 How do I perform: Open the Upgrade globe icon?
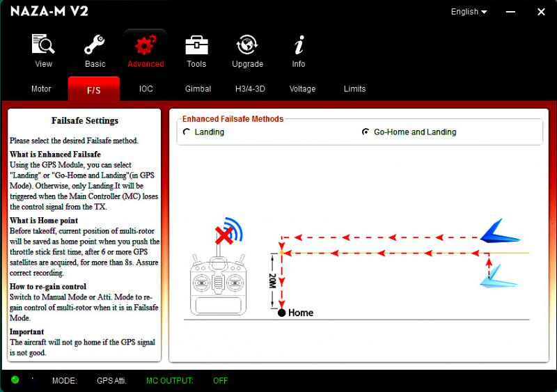[x=247, y=45]
